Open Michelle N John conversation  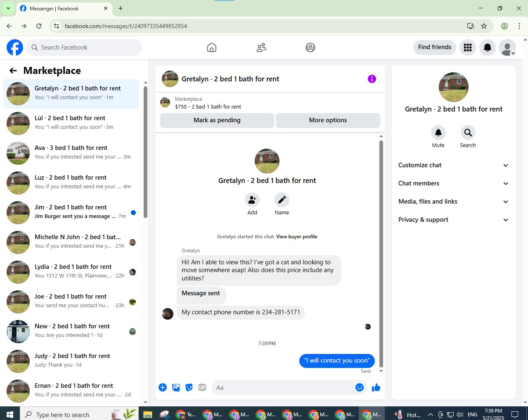[x=71, y=242]
